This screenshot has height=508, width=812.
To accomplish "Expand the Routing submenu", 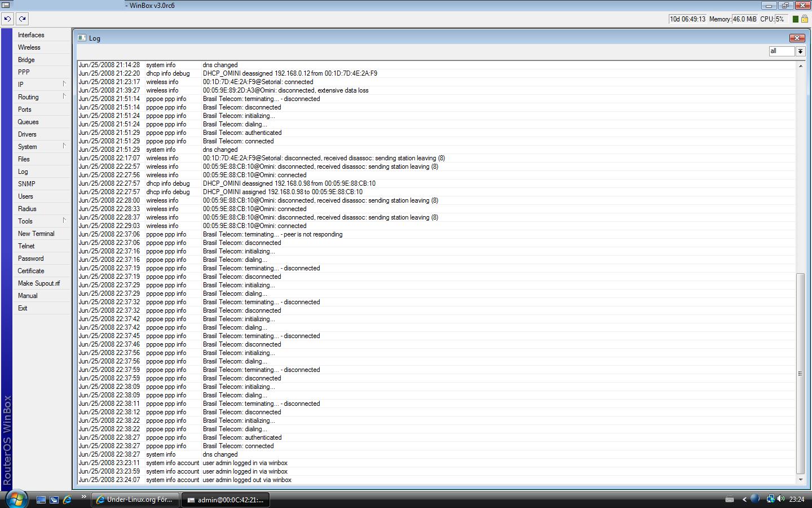I will 42,97.
